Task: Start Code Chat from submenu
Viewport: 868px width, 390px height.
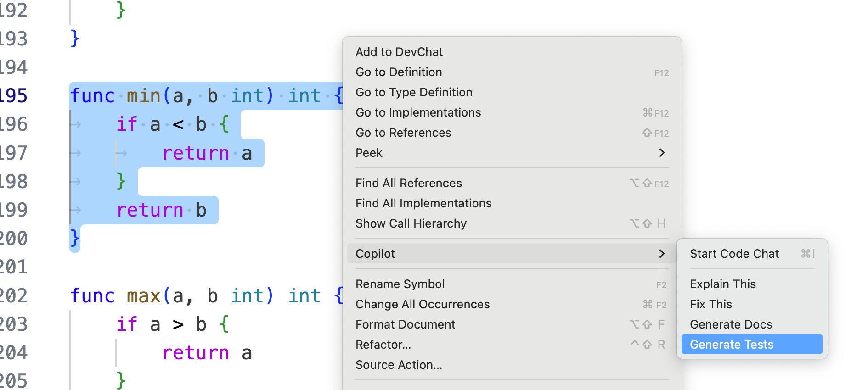Action: [734, 254]
